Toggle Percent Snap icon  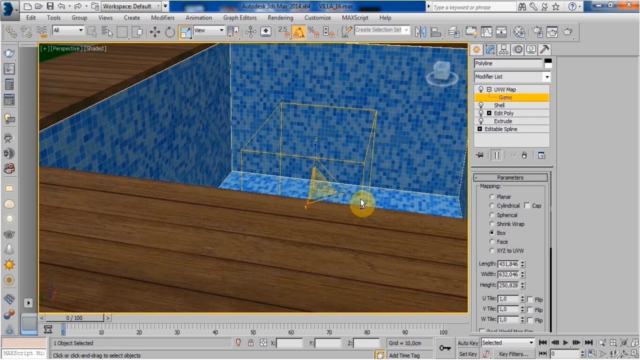click(x=314, y=31)
